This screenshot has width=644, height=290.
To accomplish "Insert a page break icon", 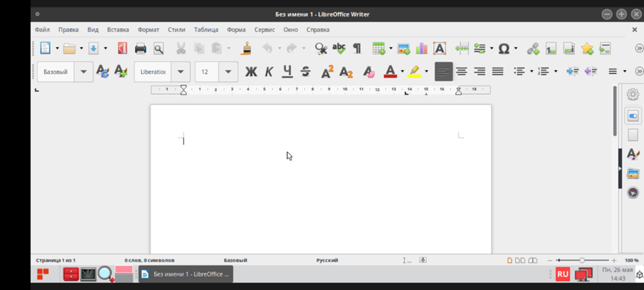I will pos(462,49).
